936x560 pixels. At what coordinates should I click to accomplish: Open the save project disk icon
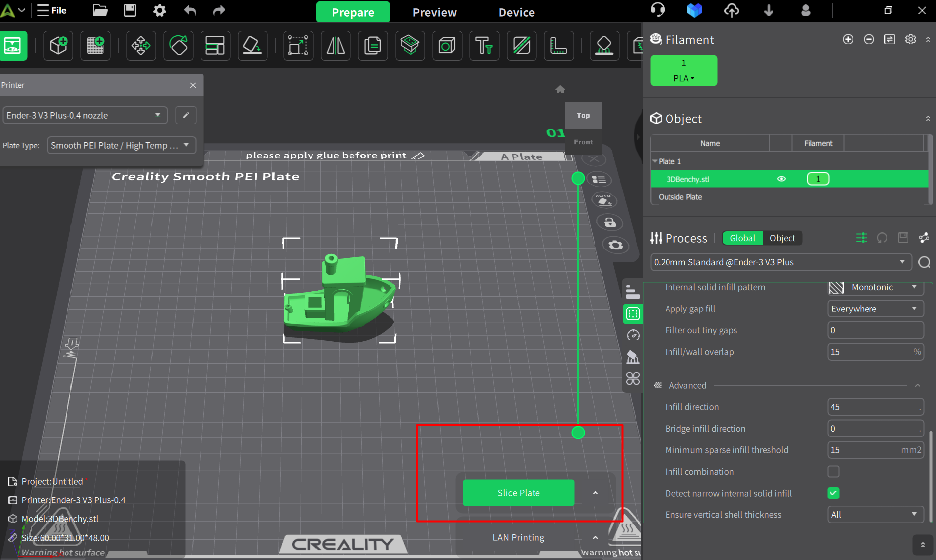[x=130, y=10]
